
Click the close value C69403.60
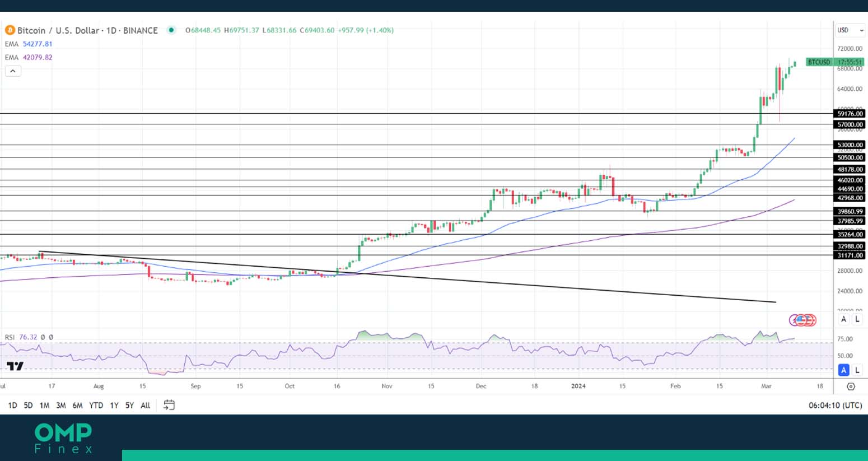click(316, 30)
